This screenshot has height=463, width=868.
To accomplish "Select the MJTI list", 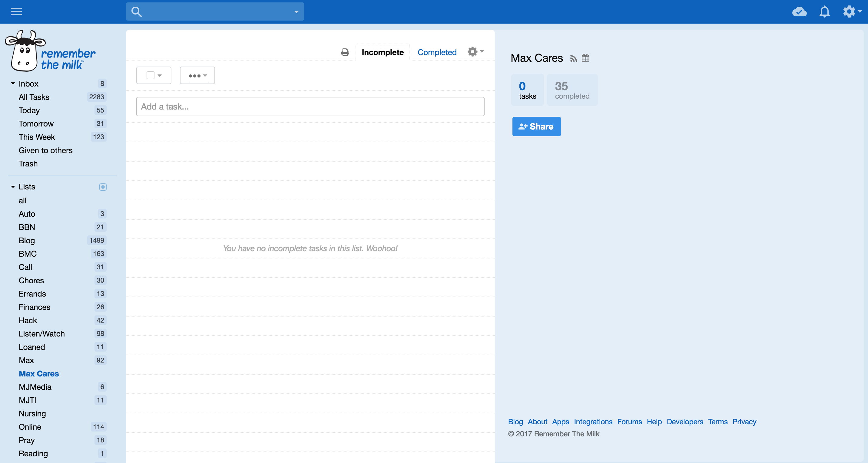I will click(27, 400).
